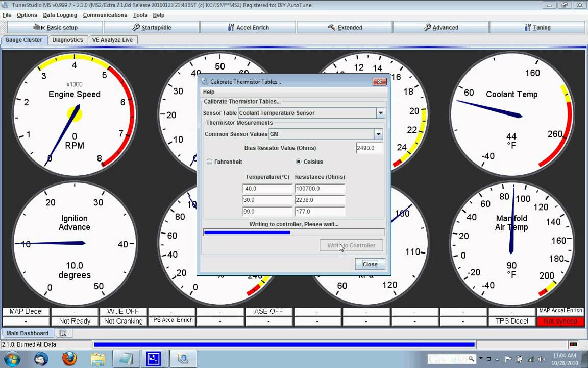Click the 30.0 temperature field
588x368 pixels.
click(267, 200)
